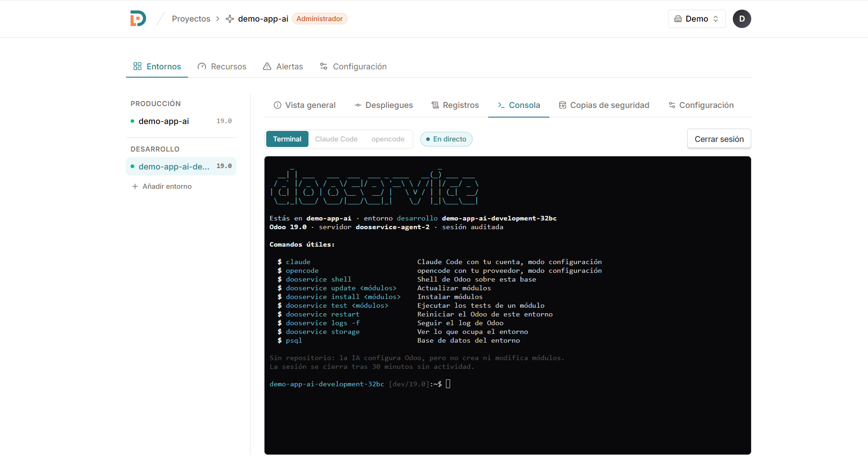Click the environment Configuración sliders icon
The image size is (868, 474).
click(x=672, y=105)
